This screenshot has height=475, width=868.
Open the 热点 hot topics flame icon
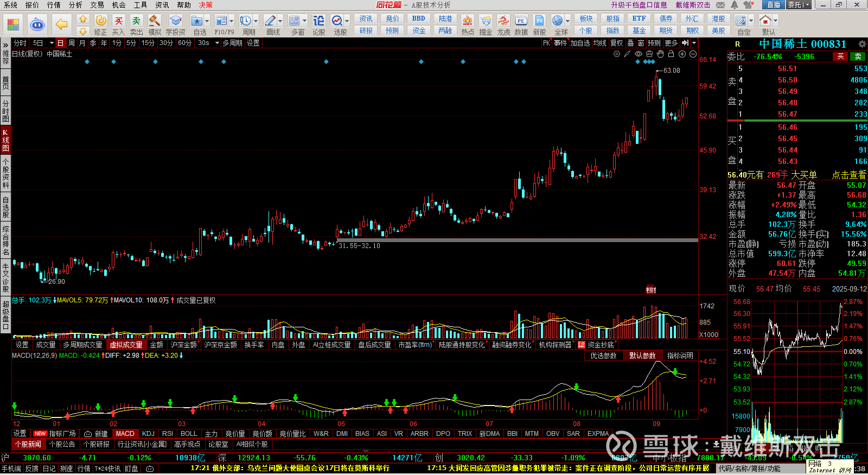tap(468, 25)
